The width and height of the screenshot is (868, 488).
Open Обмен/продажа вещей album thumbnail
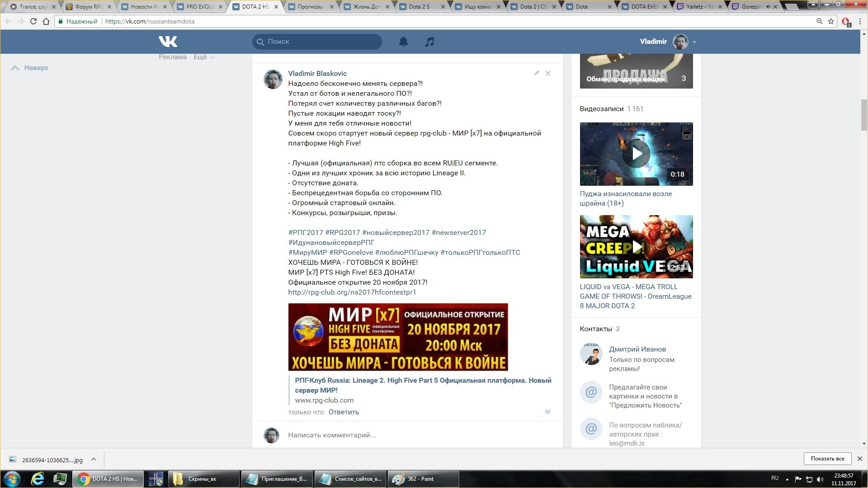click(636, 71)
